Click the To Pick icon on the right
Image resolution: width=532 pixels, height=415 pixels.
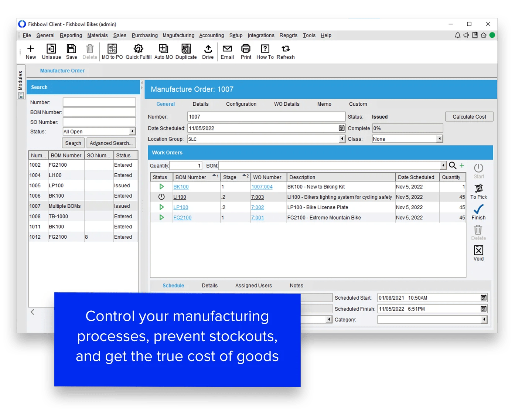[x=478, y=191]
